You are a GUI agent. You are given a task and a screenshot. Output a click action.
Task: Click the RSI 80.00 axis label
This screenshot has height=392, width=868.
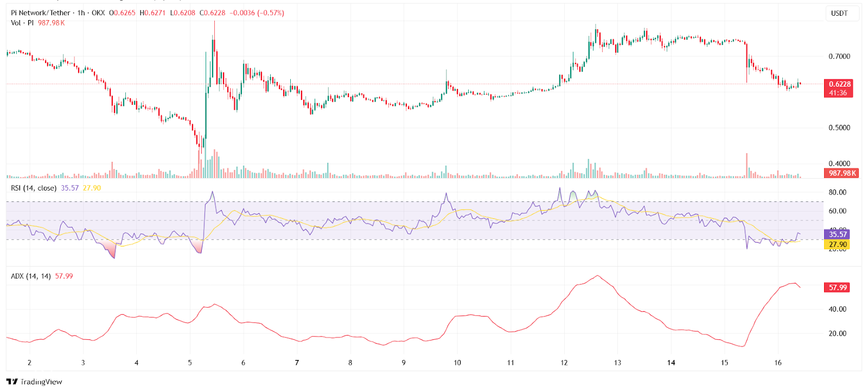tap(838, 192)
